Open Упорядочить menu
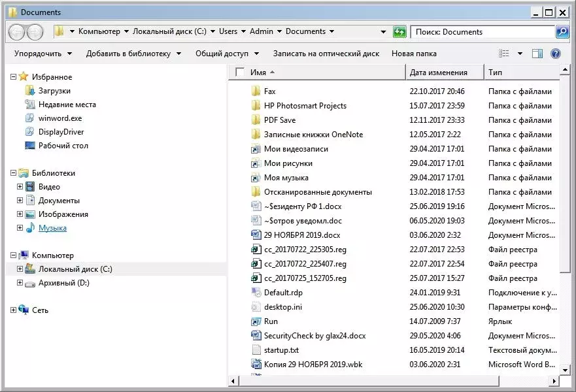This screenshot has height=392, width=576. tap(43, 54)
